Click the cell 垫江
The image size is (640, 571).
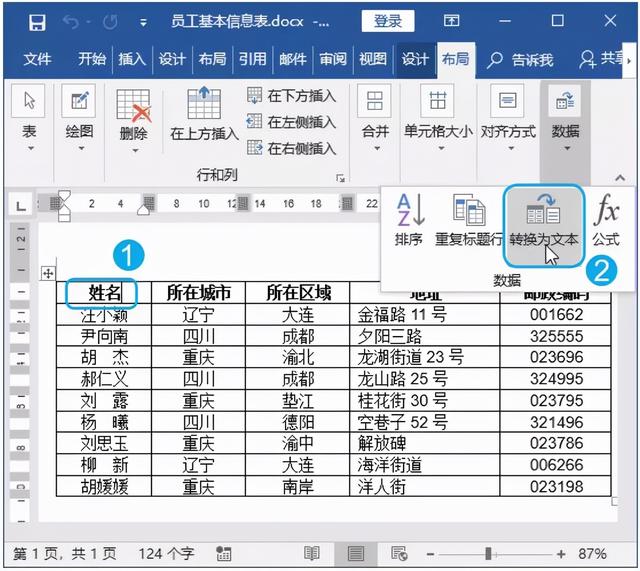pyautogui.click(x=298, y=401)
